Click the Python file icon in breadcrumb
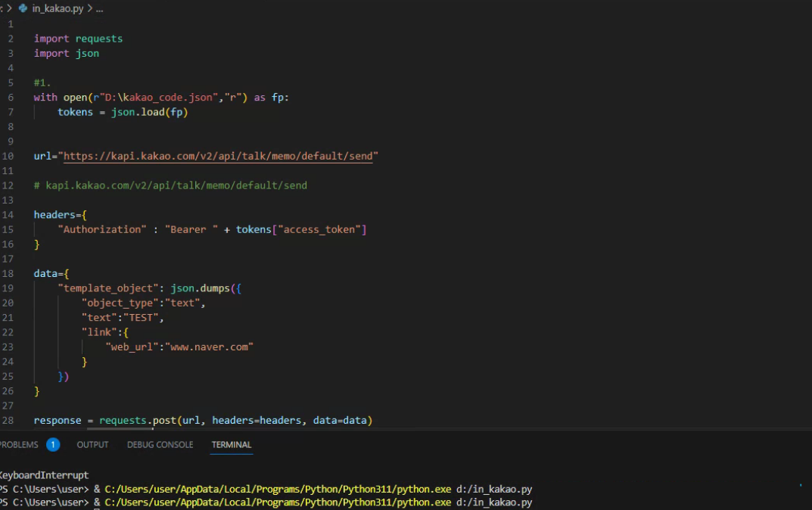This screenshot has height=510, width=812. (x=23, y=8)
